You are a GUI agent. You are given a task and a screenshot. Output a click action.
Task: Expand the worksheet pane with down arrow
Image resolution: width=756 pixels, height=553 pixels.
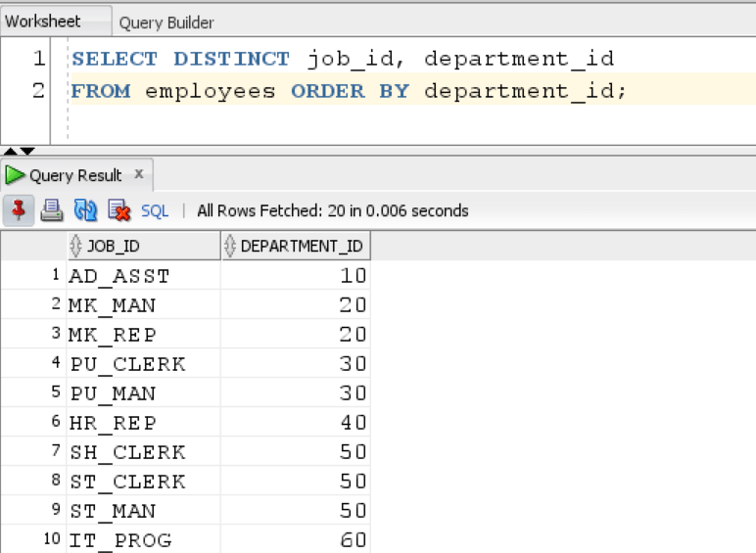pos(28,152)
